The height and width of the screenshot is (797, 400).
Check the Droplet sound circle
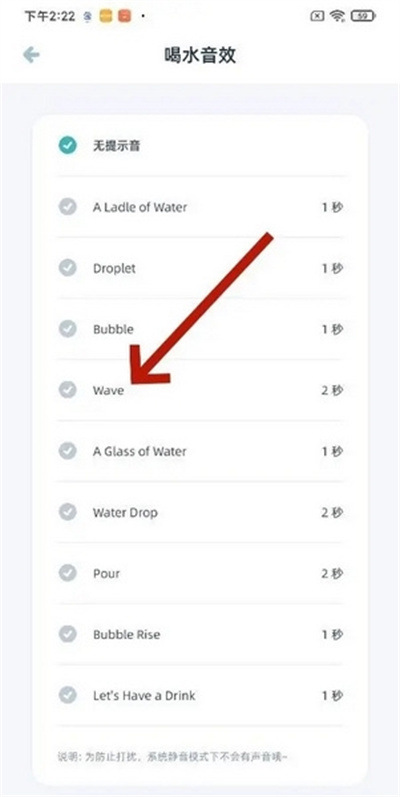click(x=67, y=268)
